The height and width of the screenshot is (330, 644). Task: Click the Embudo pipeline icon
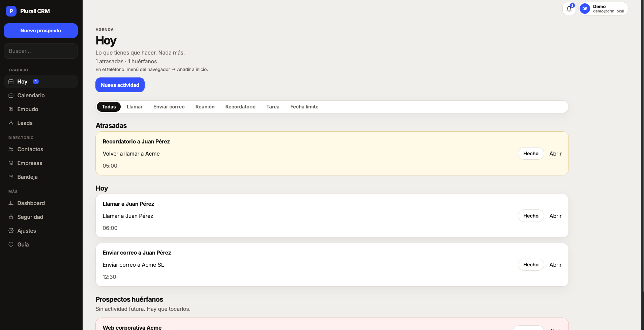click(11, 109)
